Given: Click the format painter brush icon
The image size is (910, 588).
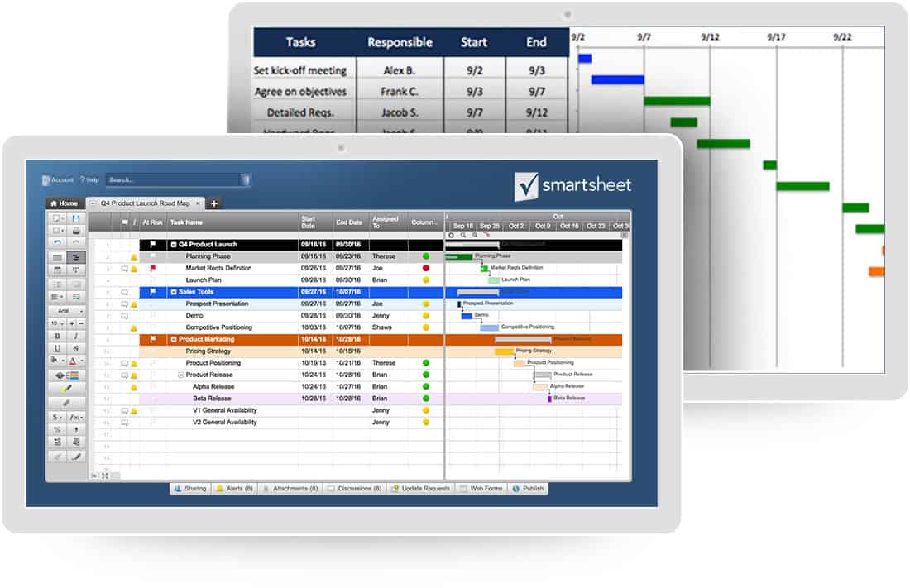Looking at the screenshot, I should point(76,457).
